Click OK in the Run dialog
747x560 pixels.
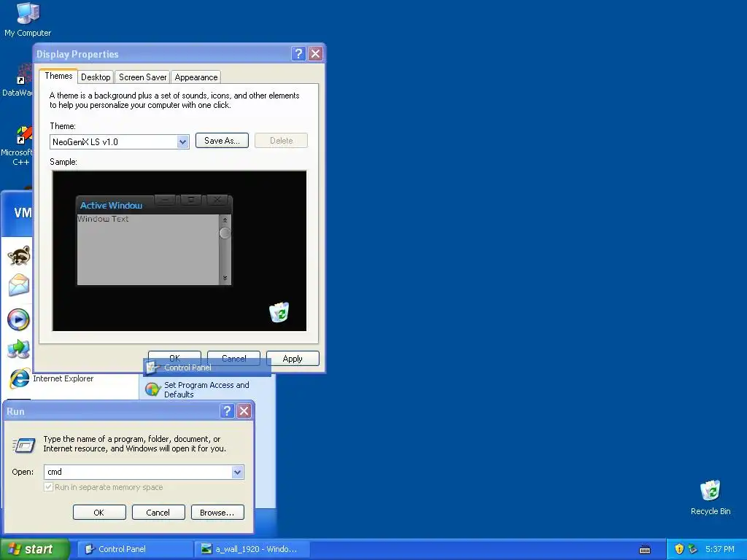click(99, 513)
